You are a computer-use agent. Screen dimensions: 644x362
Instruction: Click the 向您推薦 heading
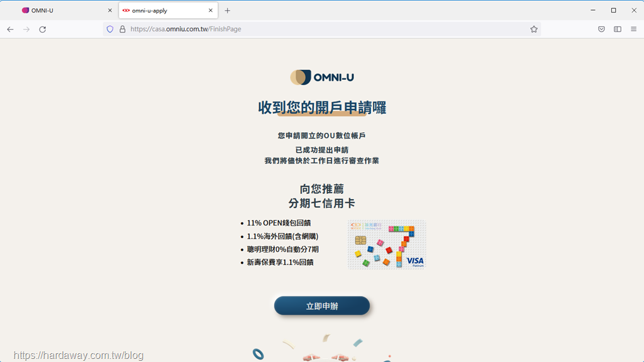coord(321,189)
